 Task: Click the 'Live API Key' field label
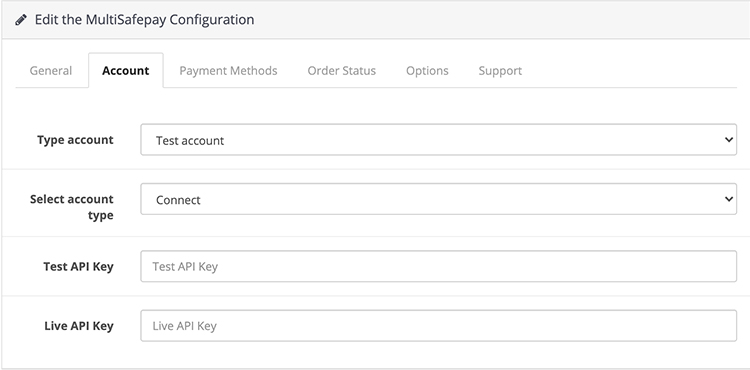tap(79, 326)
